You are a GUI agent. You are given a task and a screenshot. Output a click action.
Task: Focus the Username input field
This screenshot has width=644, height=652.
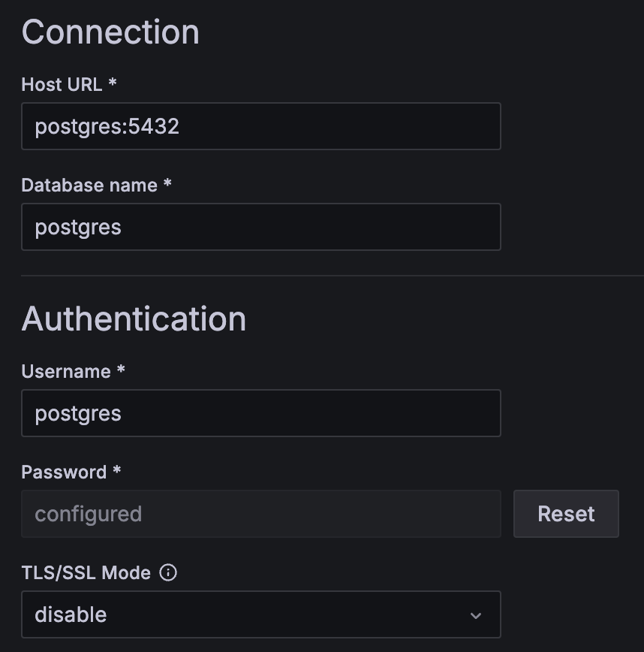260,413
